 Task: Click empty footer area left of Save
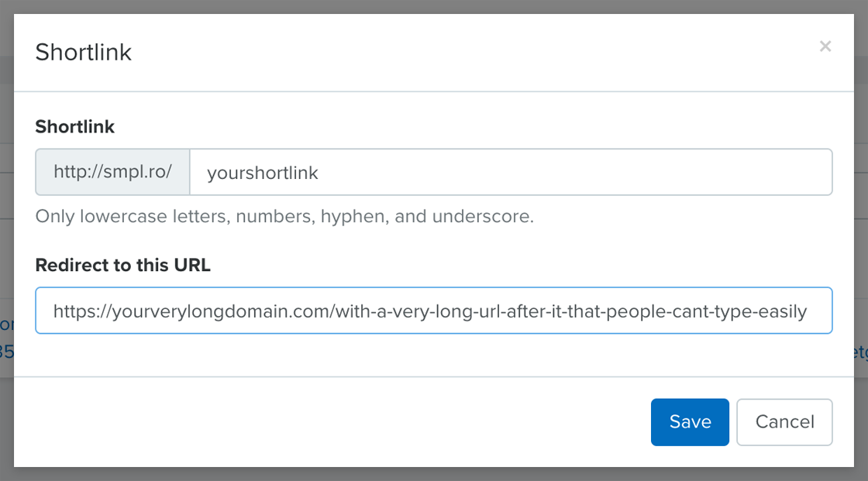click(332, 422)
